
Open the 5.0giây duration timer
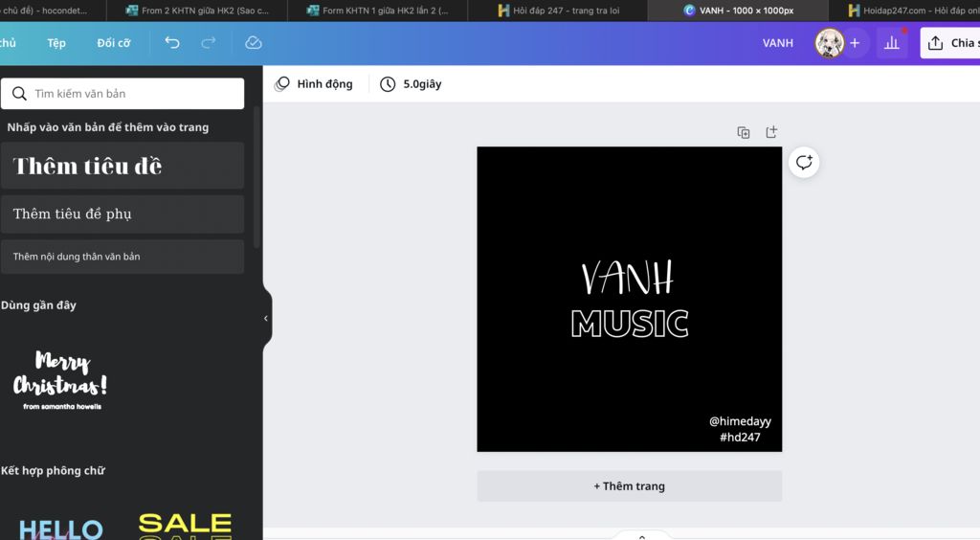[x=411, y=83]
